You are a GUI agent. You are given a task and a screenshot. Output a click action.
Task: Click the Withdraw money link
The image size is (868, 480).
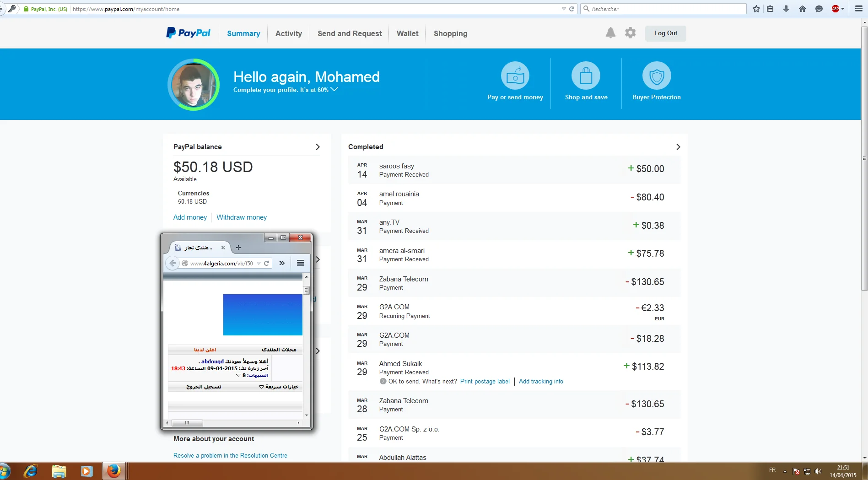tap(241, 217)
